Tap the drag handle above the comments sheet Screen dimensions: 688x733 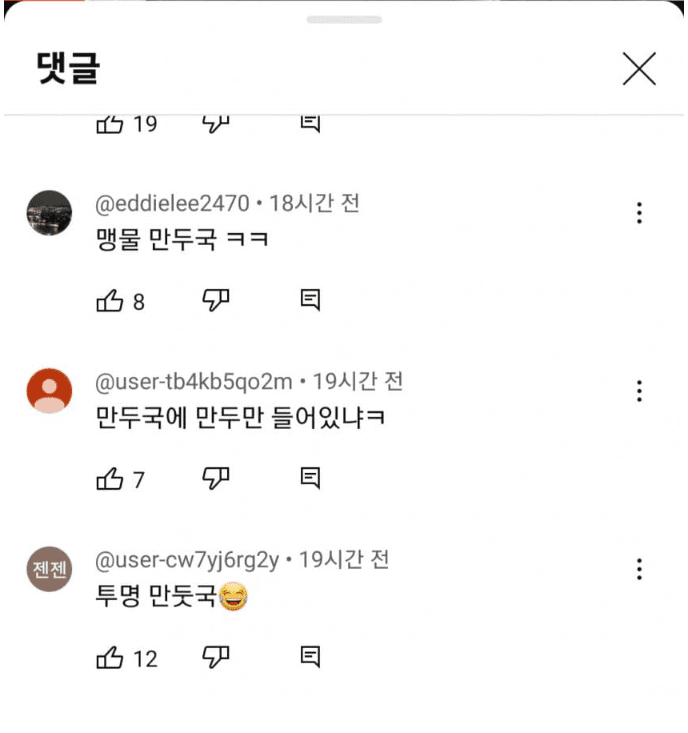point(344,19)
